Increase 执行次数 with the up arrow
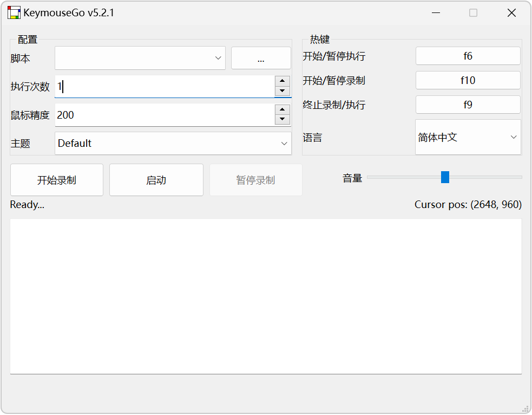532x415 pixels. [283, 81]
